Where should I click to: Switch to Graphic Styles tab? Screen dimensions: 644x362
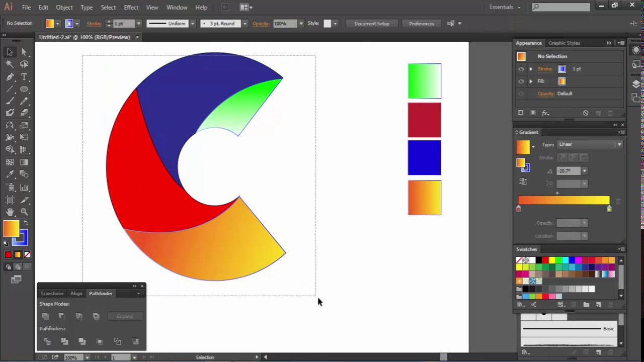click(564, 43)
